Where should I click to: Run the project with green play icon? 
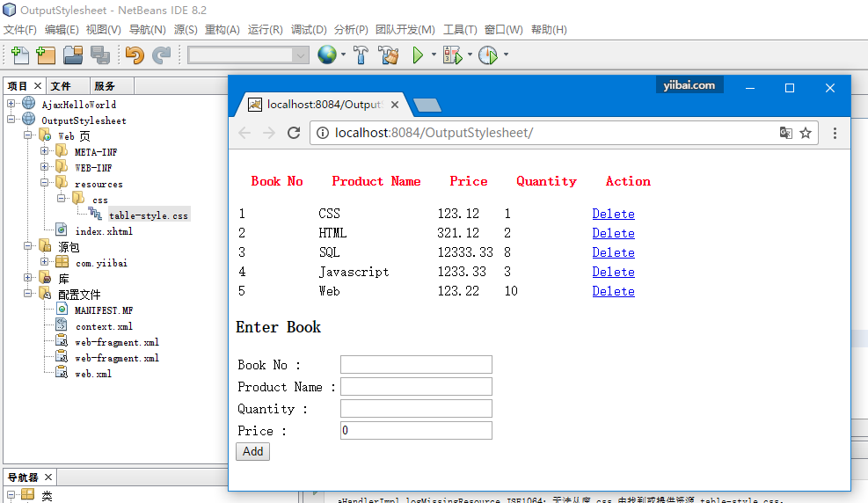[418, 55]
